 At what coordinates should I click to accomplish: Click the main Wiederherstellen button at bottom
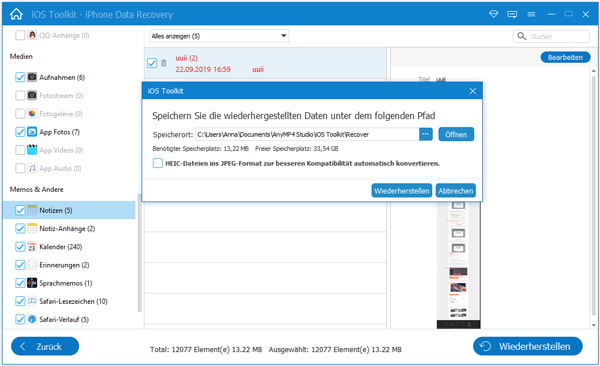point(528,346)
